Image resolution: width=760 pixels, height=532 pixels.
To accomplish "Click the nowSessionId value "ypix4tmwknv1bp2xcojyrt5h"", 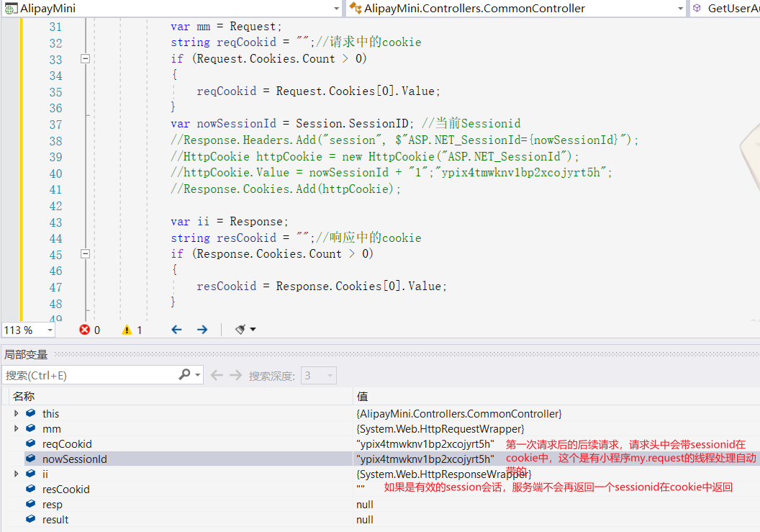I will (x=425, y=459).
